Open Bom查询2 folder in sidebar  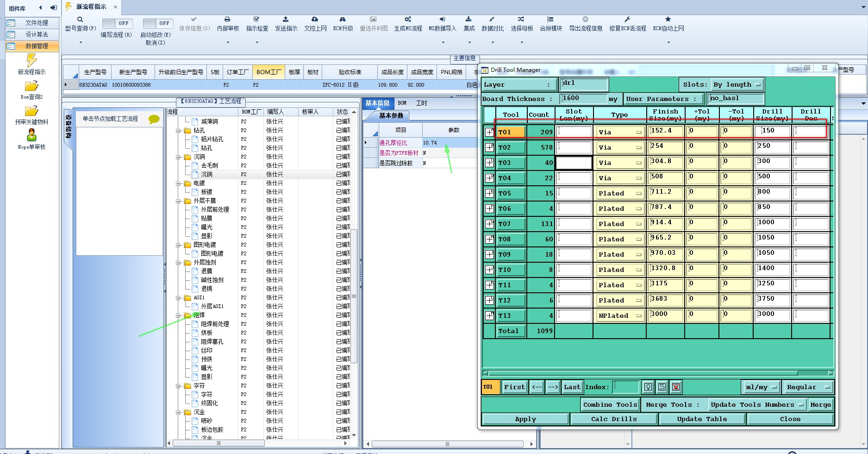(x=31, y=86)
